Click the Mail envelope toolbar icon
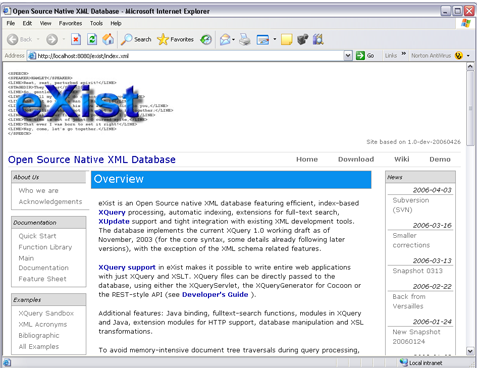This screenshot has width=477, height=368. (225, 39)
